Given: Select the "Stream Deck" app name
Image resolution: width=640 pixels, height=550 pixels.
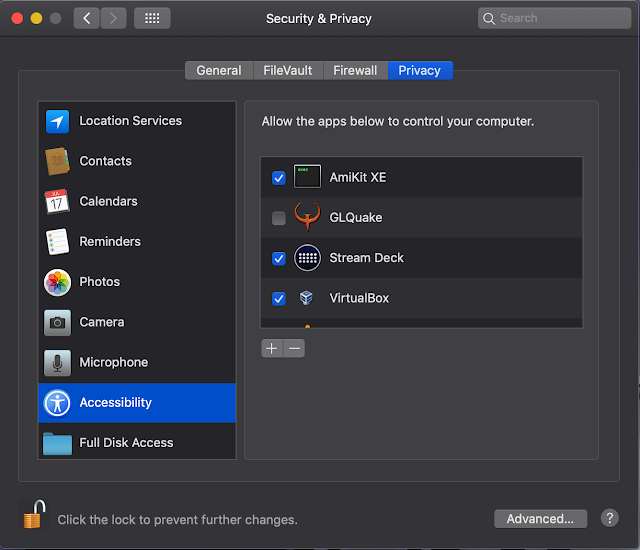Looking at the screenshot, I should (x=367, y=258).
